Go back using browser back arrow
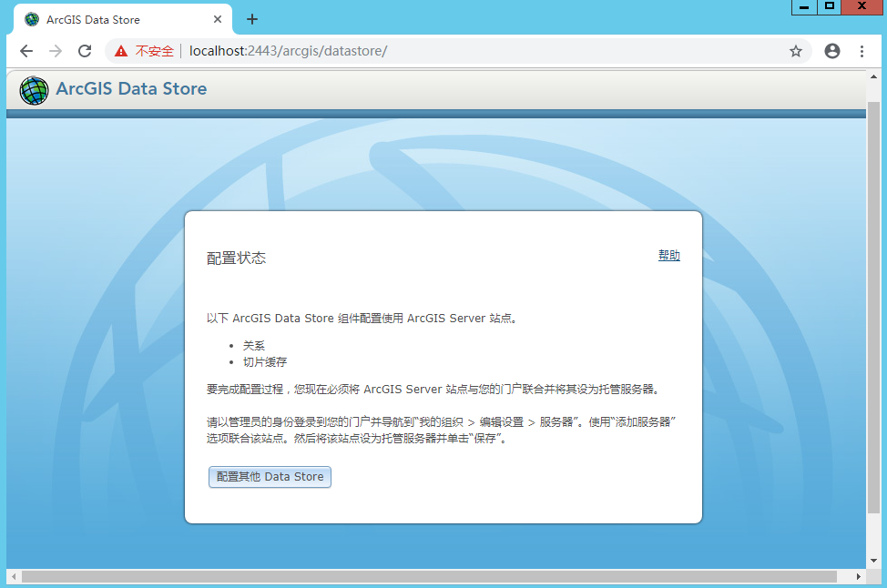The height and width of the screenshot is (588, 887). coord(26,51)
